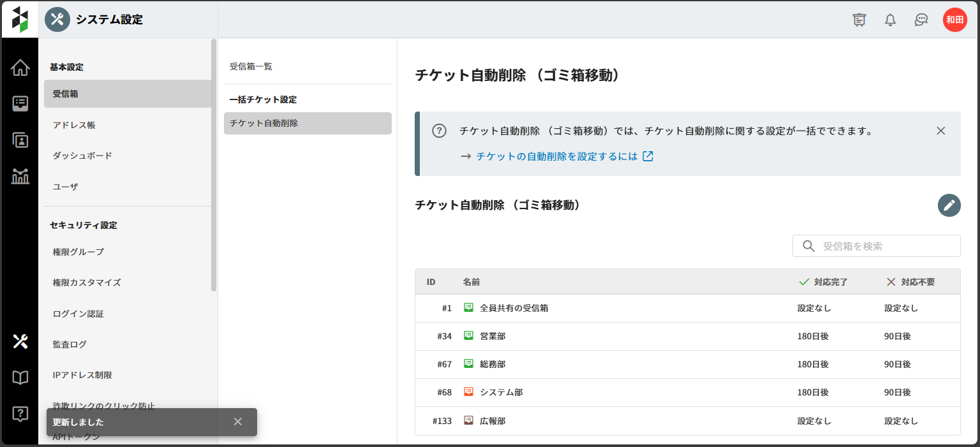This screenshot has height=447, width=980.
Task: Open the analytics chart icon in sidebar
Action: coord(20,177)
